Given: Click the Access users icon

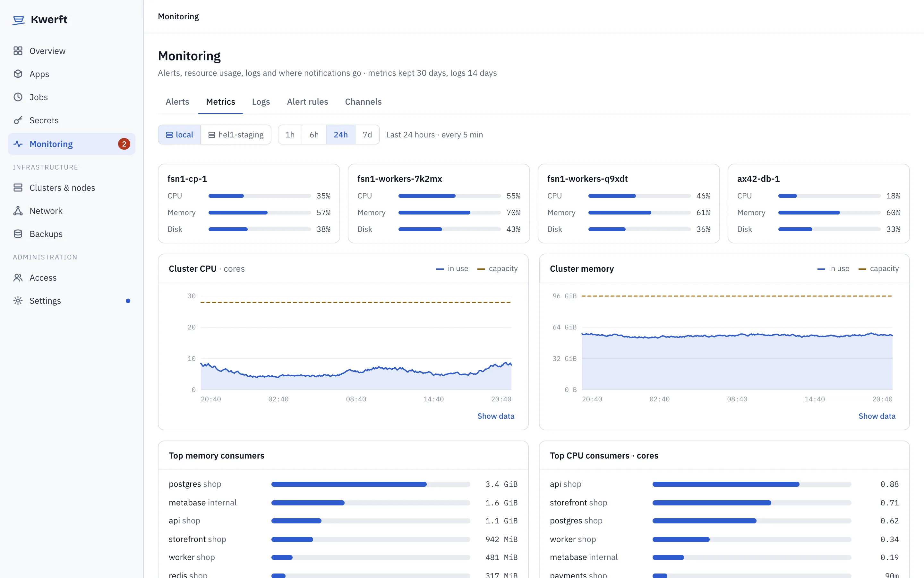Looking at the screenshot, I should [18, 278].
